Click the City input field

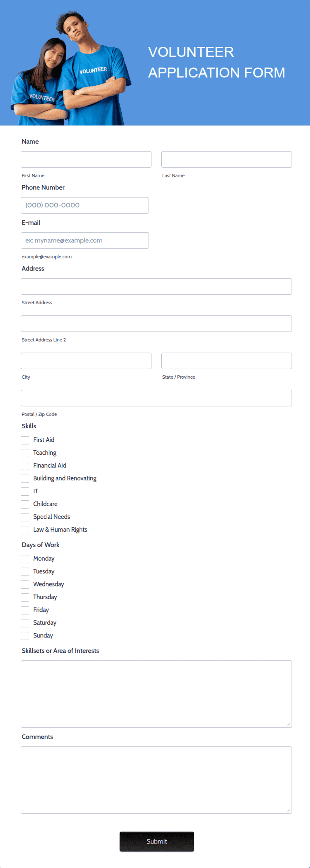point(86,361)
